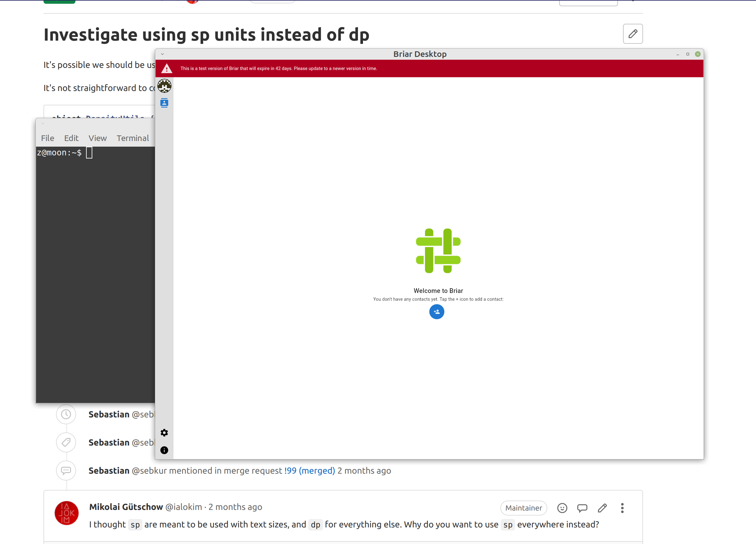
Task: Open terminal window menu chevron
Action: (x=43, y=123)
